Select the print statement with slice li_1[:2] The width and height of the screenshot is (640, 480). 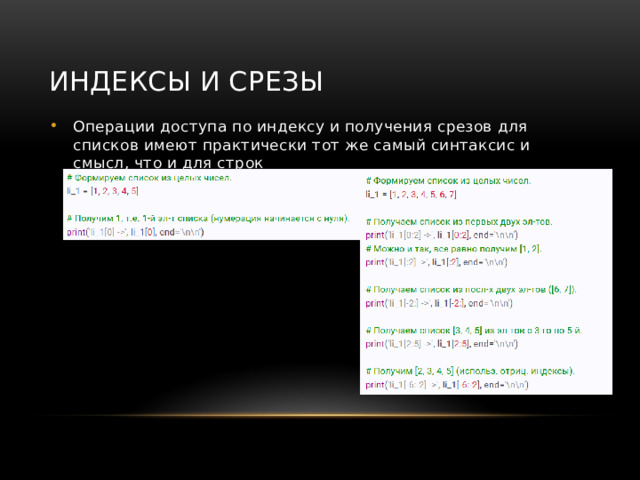tap(436, 262)
